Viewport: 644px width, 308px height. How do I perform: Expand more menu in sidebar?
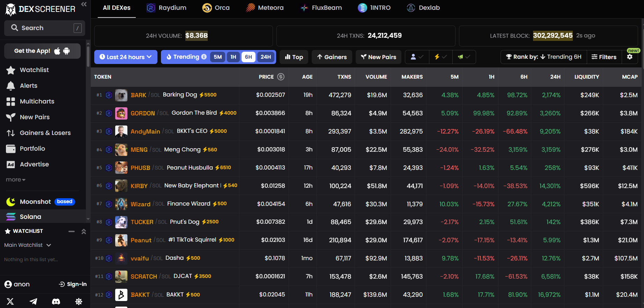click(16, 180)
